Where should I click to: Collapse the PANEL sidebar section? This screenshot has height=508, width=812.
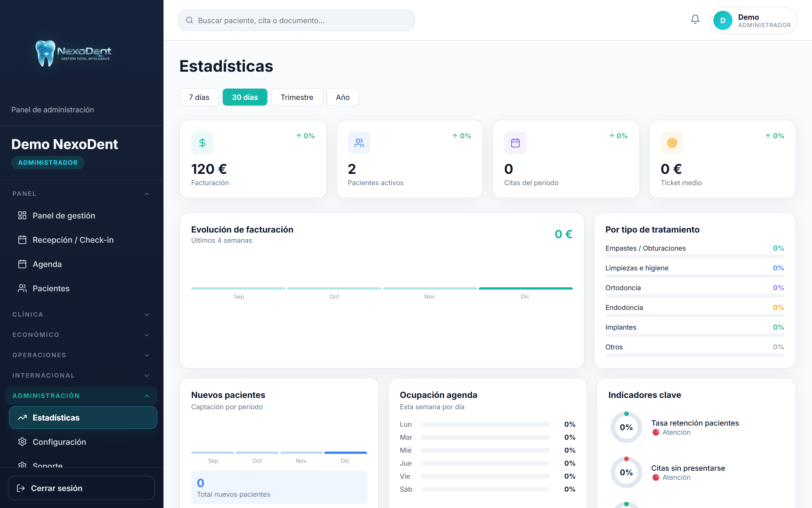pos(81,194)
